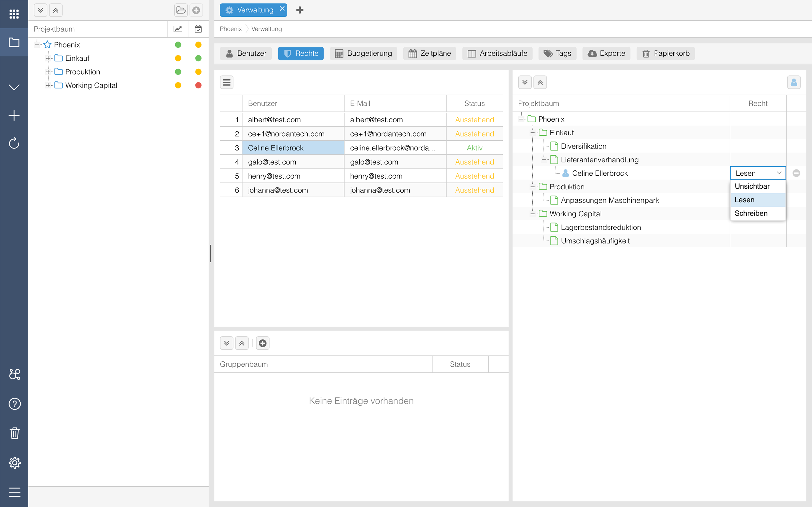Open the apps grid icon in sidebar
Image resolution: width=812 pixels, height=507 pixels.
[14, 14]
